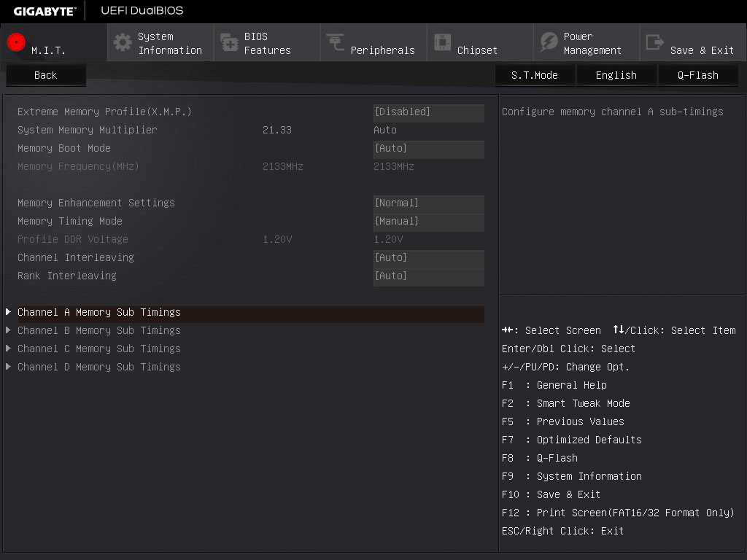
Task: Click the arrow beside Channel A Memory Sub Timings
Action: point(8,312)
